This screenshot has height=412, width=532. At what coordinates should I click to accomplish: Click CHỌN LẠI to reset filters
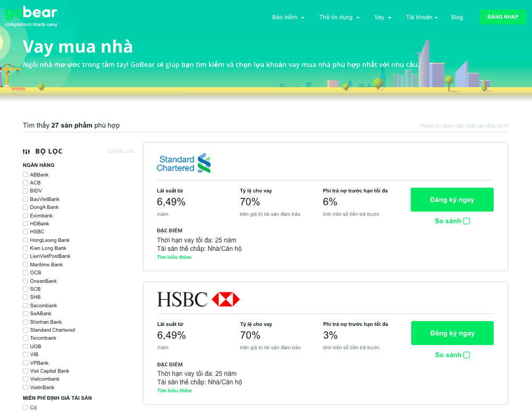point(121,151)
